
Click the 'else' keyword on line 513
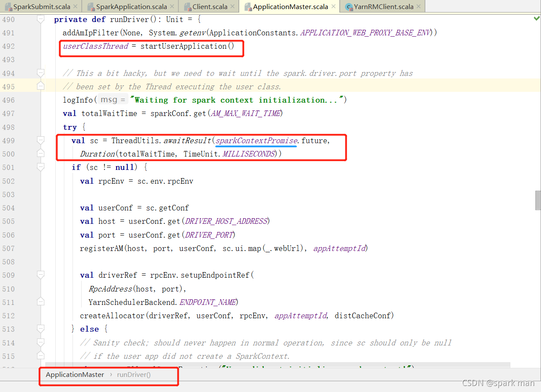(89, 329)
